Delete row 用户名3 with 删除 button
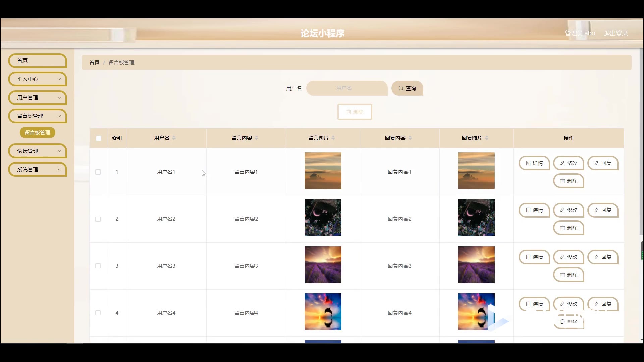The height and width of the screenshot is (362, 644). tap(569, 275)
